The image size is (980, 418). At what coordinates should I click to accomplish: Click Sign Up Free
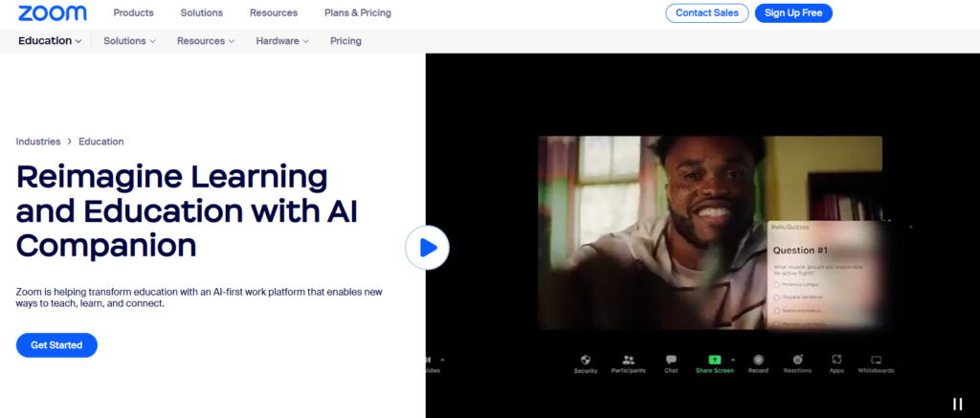[x=793, y=13]
